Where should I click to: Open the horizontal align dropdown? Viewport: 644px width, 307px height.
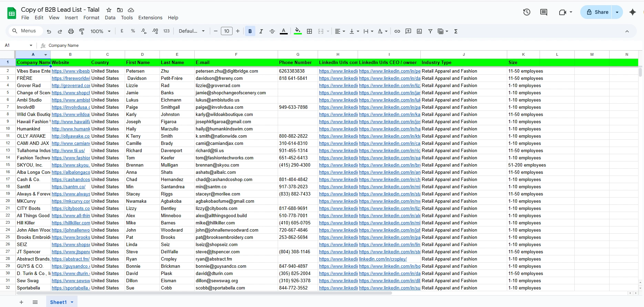click(340, 31)
